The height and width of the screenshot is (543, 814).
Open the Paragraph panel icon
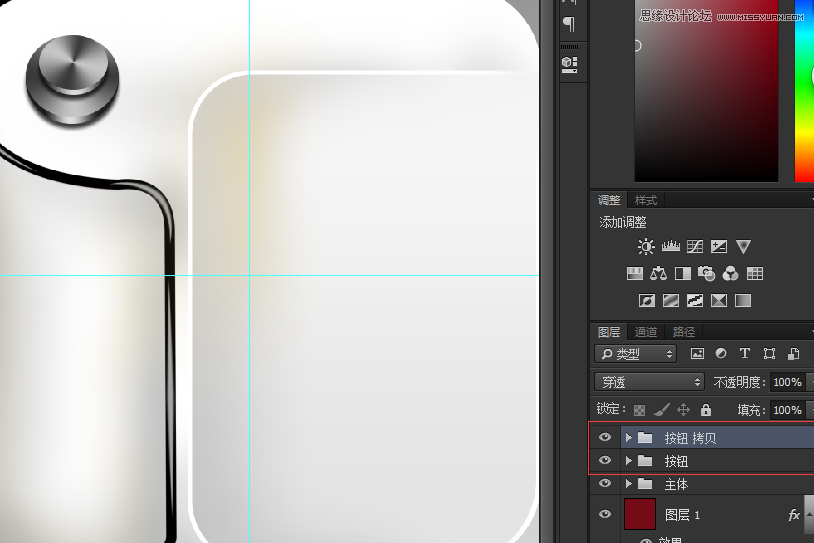pos(569,24)
